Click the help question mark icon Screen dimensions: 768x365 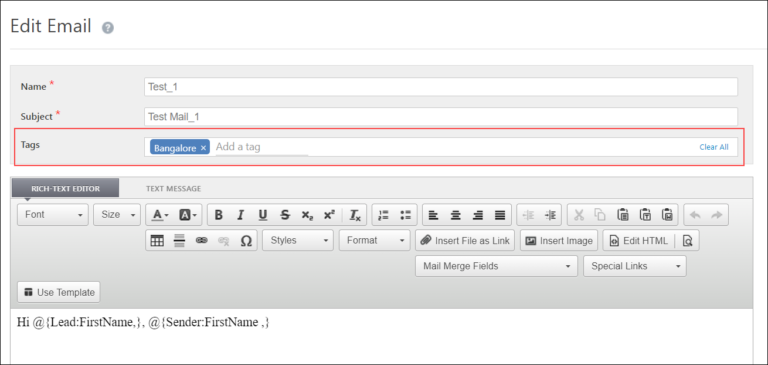(108, 28)
